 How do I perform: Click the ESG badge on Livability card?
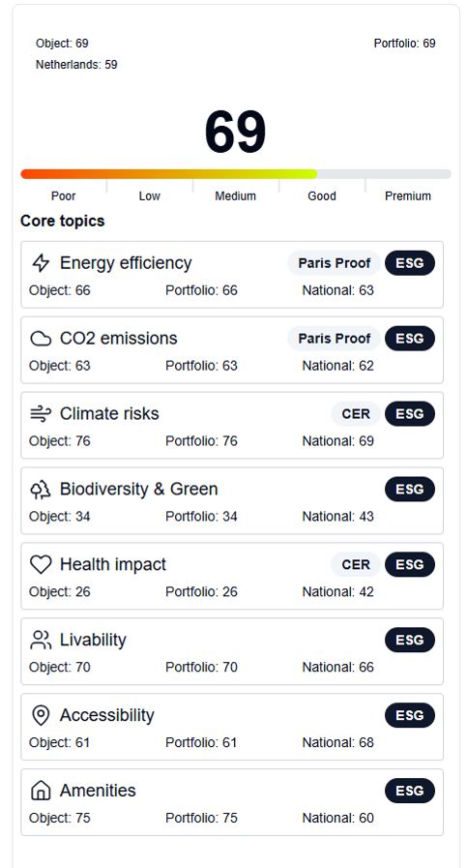point(410,640)
